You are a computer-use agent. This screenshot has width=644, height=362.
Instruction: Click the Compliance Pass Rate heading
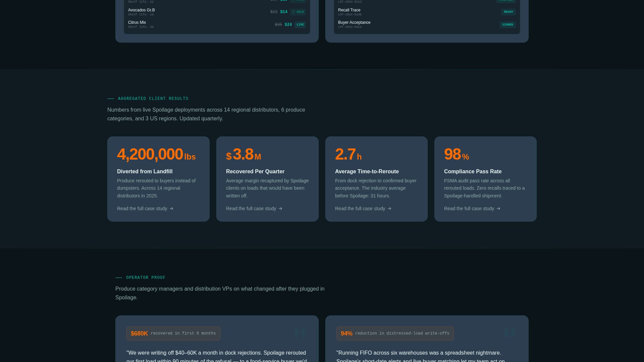click(473, 171)
